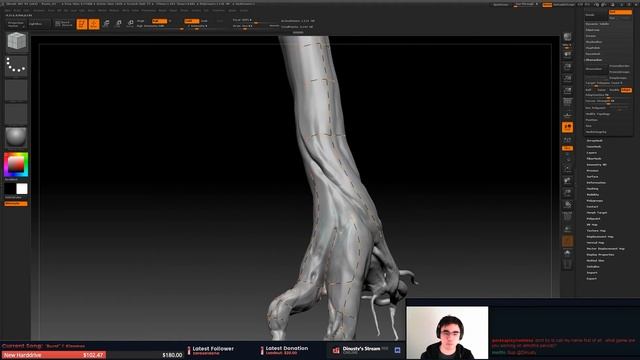The image size is (640, 360).
Task: Toggle the Rgb paint mode
Action: [x=160, y=21]
